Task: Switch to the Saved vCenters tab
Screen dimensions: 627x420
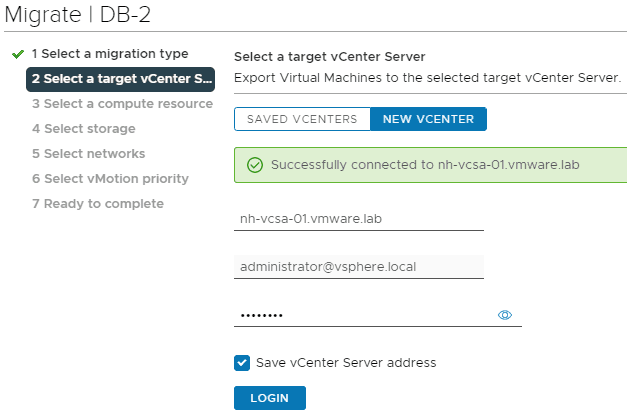Action: pyautogui.click(x=302, y=119)
